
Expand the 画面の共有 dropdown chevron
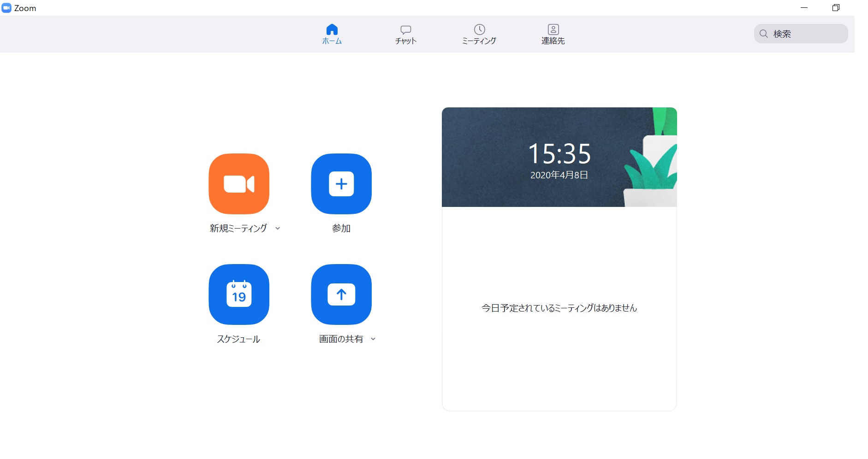(373, 339)
